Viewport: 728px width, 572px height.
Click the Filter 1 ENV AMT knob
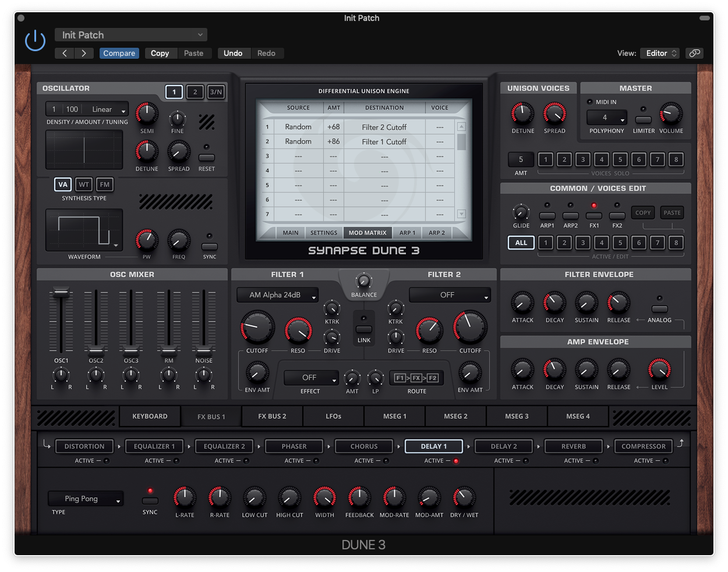(x=257, y=372)
